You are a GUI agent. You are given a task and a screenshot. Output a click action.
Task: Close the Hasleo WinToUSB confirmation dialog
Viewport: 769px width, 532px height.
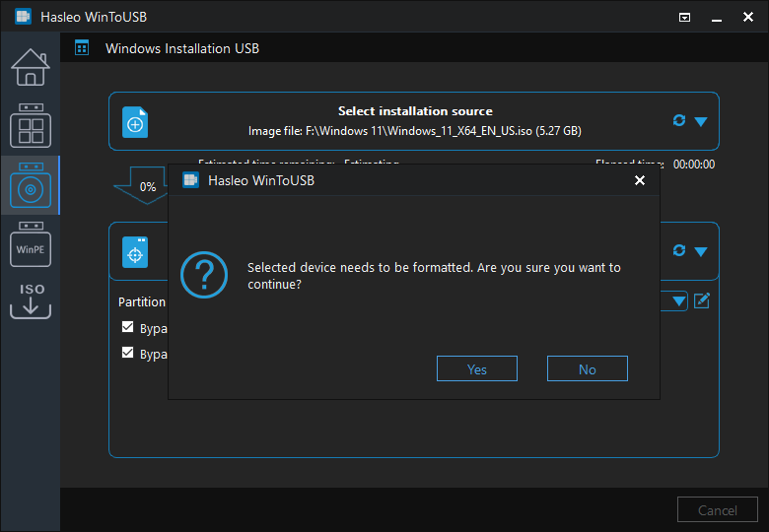[640, 180]
